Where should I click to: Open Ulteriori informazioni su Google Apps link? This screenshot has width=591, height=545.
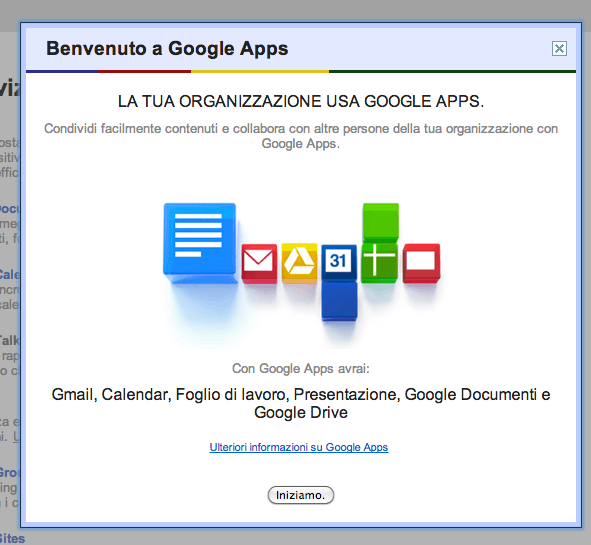299,447
